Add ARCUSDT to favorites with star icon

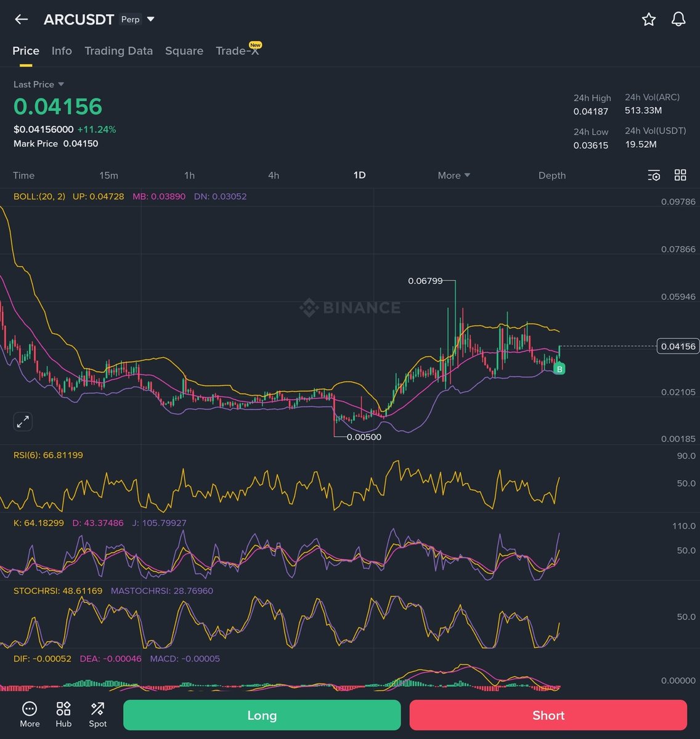point(649,19)
